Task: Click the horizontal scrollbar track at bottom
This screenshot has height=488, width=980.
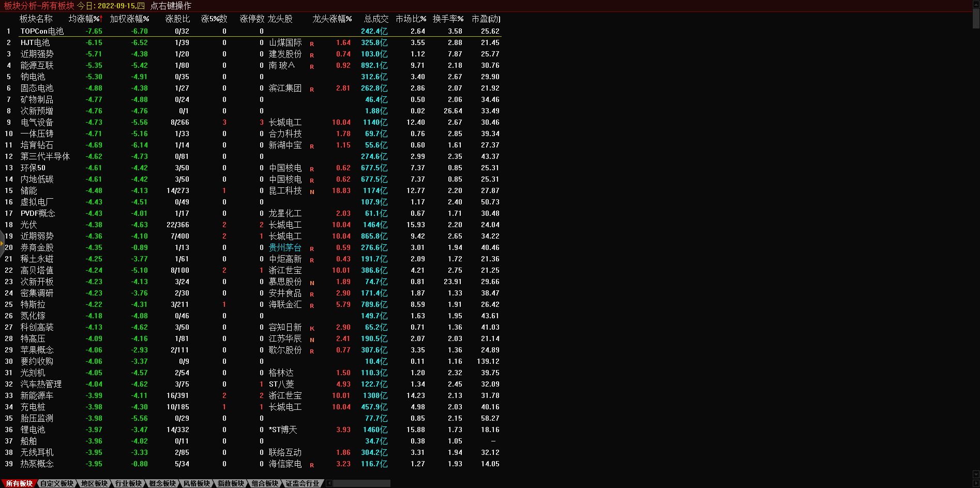Action: click(x=361, y=483)
